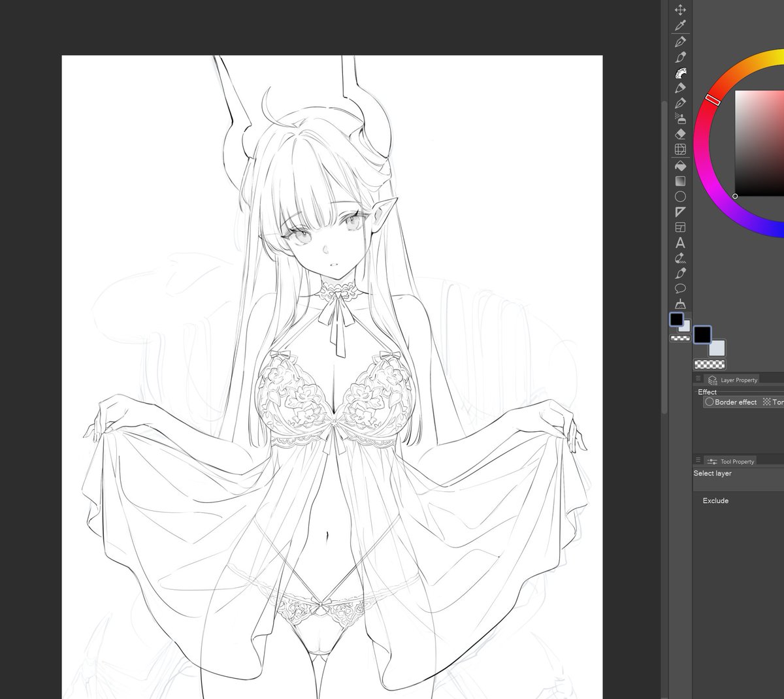Select the marker tool below the brush
Image resolution: width=784 pixels, height=699 pixels.
coord(680,88)
